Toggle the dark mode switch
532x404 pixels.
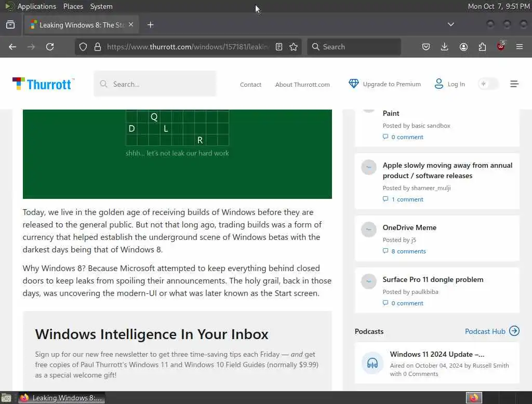pyautogui.click(x=488, y=84)
